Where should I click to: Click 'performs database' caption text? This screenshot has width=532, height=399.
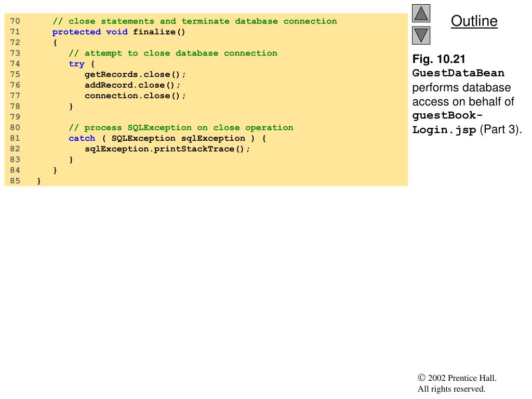tap(461, 87)
